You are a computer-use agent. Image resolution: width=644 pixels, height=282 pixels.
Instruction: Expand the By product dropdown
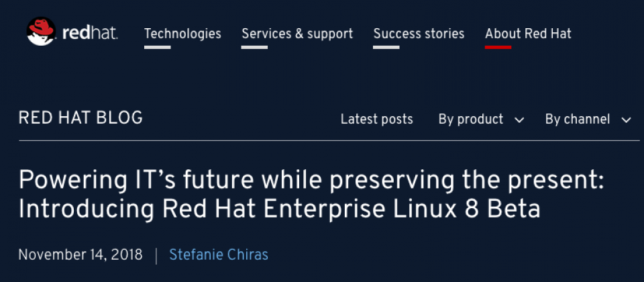481,120
